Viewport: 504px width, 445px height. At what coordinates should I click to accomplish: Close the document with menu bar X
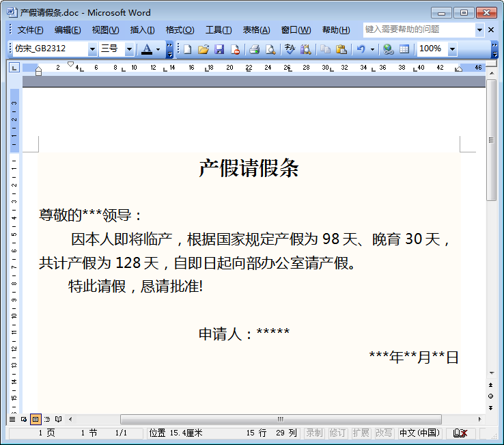pos(491,30)
